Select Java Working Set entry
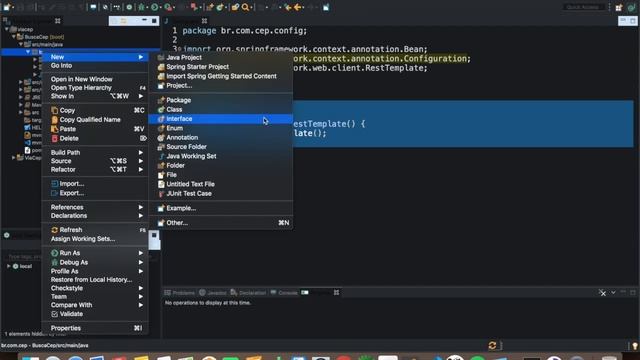The height and width of the screenshot is (360, 640). 220,156
